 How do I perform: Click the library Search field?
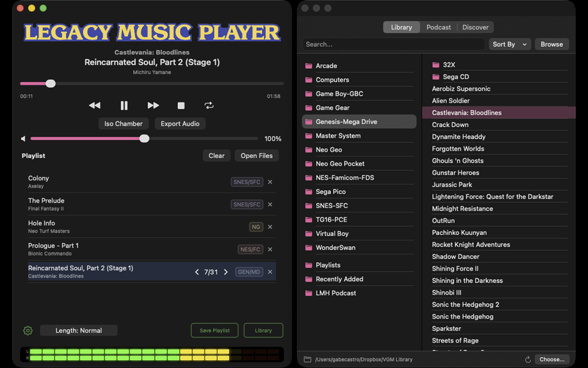tap(394, 44)
